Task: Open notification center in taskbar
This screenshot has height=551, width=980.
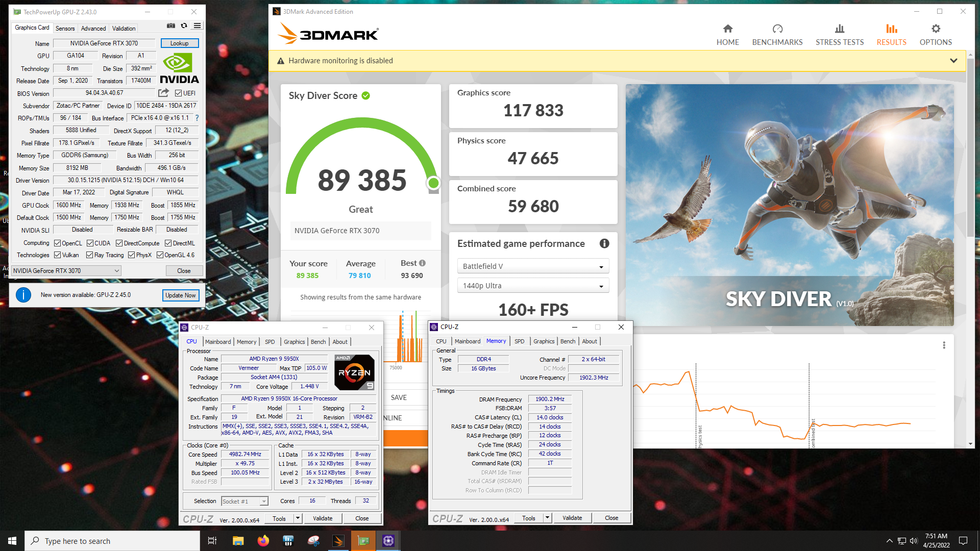Action: pos(963,541)
